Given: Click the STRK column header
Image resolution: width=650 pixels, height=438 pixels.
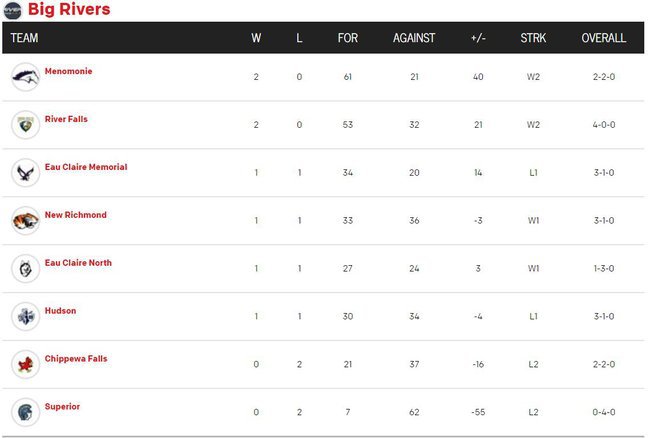Looking at the screenshot, I should 533,38.
